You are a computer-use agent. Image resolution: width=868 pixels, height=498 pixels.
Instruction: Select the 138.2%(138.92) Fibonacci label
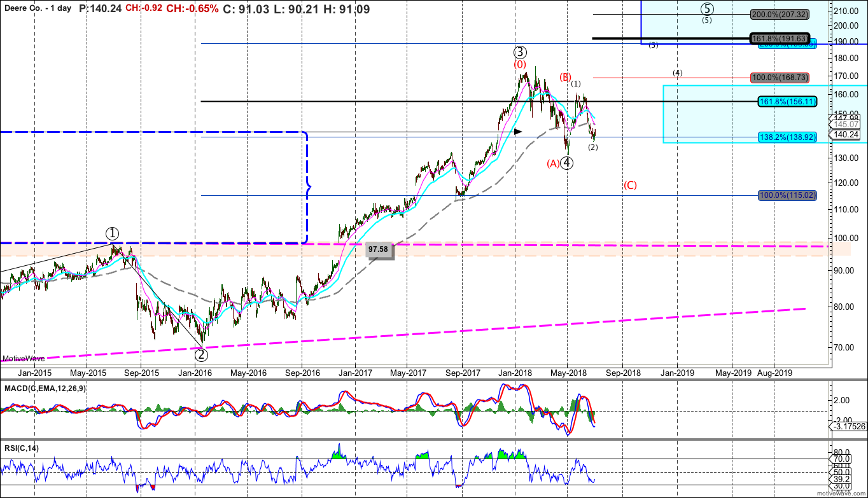click(x=787, y=137)
